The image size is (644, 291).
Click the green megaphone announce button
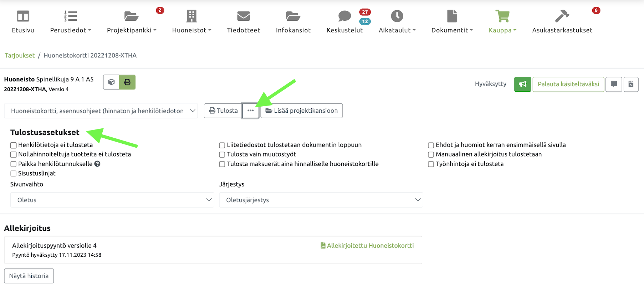click(x=522, y=84)
